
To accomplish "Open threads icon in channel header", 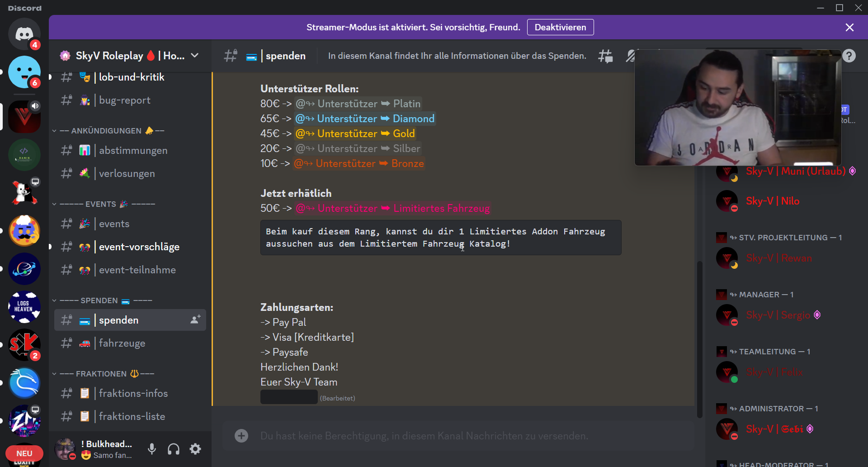I will pos(605,56).
